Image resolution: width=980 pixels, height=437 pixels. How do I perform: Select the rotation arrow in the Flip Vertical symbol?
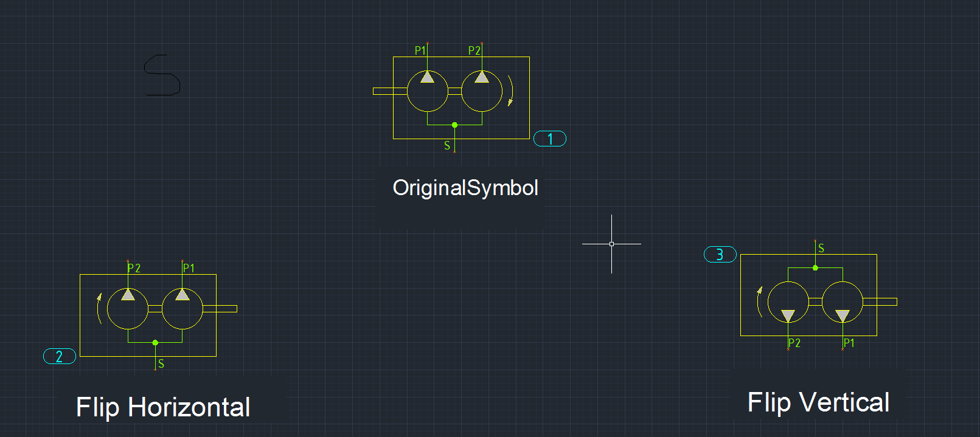[x=759, y=301]
